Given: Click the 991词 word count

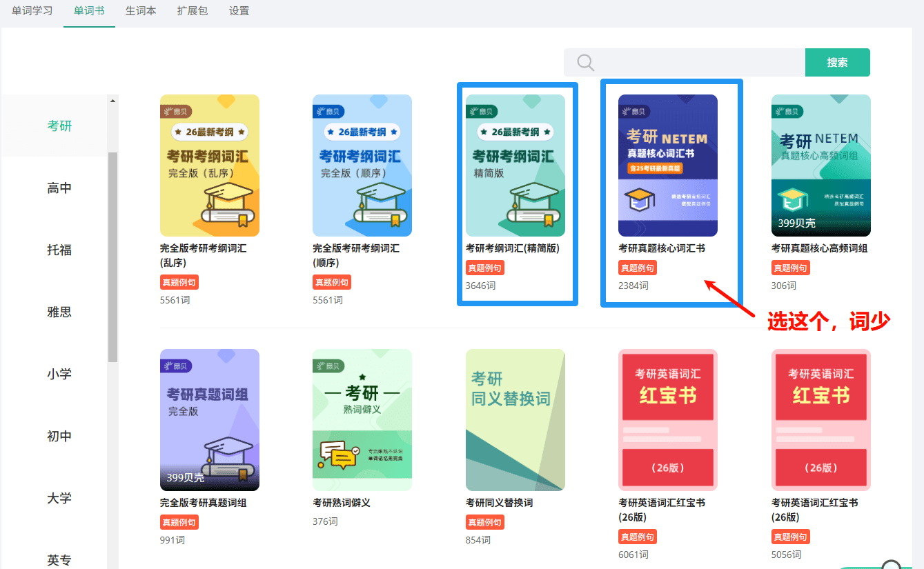Looking at the screenshot, I should (173, 540).
